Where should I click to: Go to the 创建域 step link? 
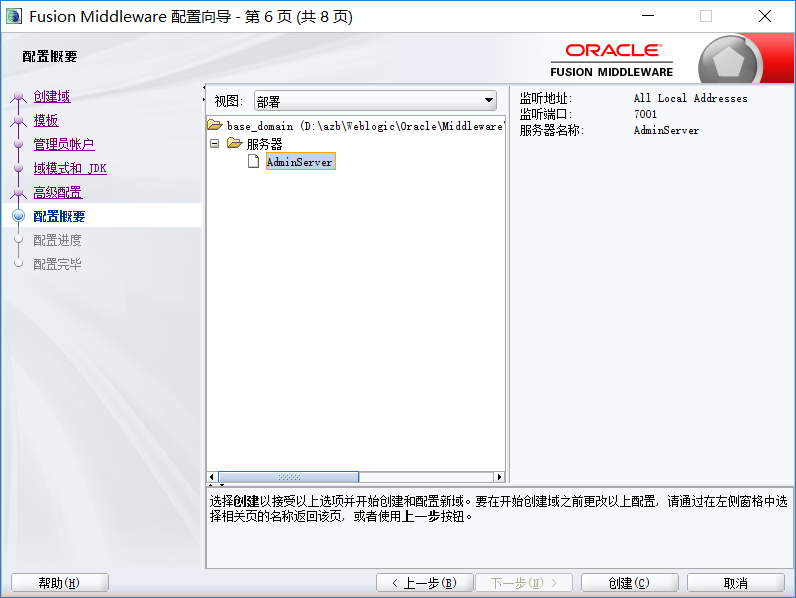tap(52, 96)
